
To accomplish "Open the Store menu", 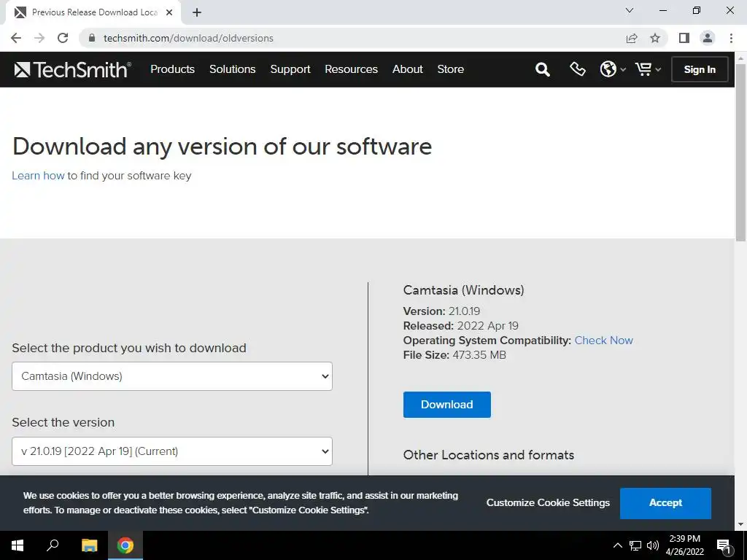I will pyautogui.click(x=450, y=69).
